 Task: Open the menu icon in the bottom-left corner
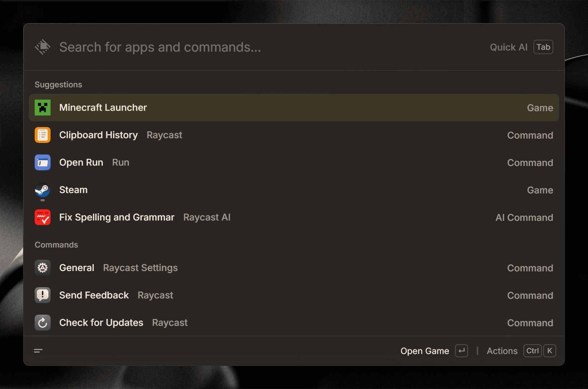(38, 351)
